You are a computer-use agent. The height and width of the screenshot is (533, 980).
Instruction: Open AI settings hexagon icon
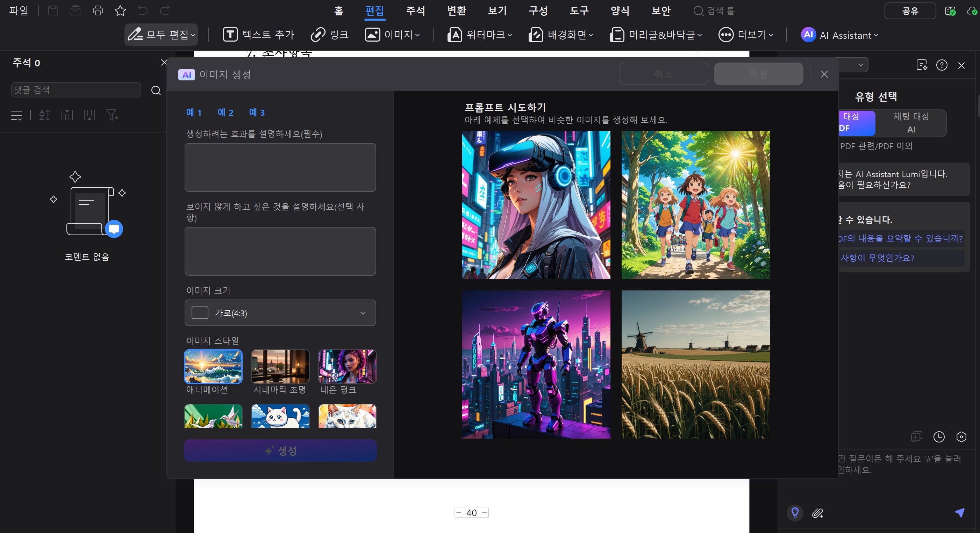click(961, 437)
